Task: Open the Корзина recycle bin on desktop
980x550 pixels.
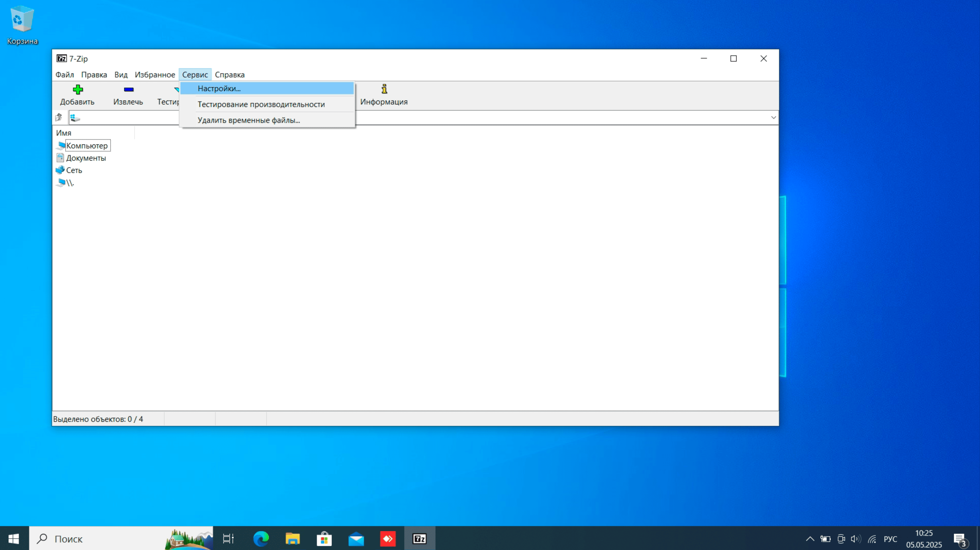Action: [x=22, y=25]
